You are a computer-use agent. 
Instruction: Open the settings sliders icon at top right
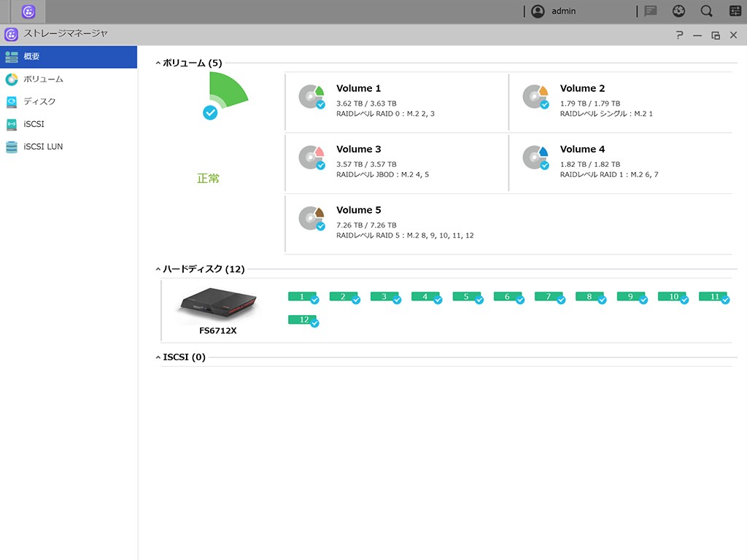click(x=735, y=11)
